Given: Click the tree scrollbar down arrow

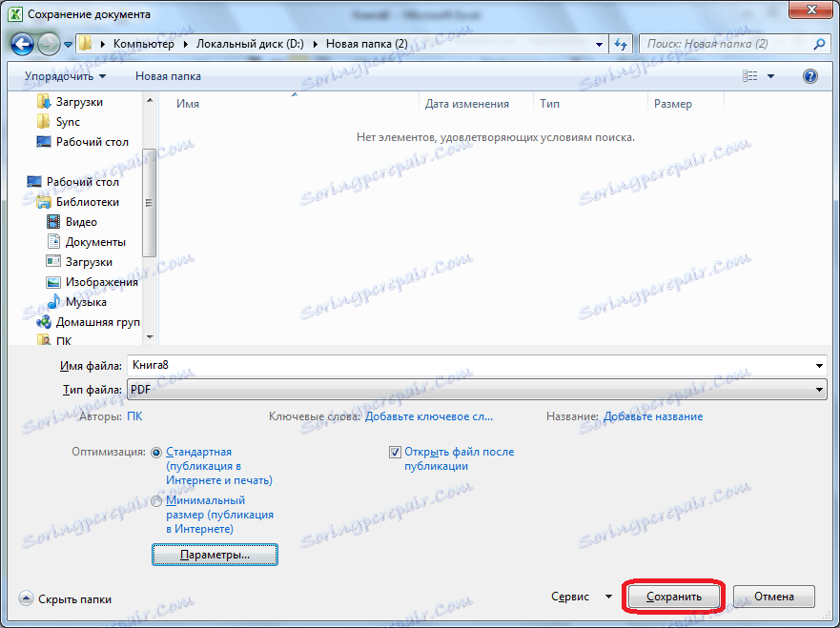Looking at the screenshot, I should pyautogui.click(x=150, y=337).
